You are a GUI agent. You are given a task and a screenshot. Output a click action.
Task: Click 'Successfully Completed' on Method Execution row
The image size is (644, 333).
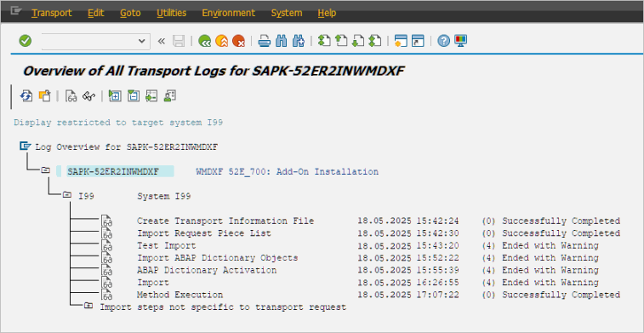[x=561, y=296]
